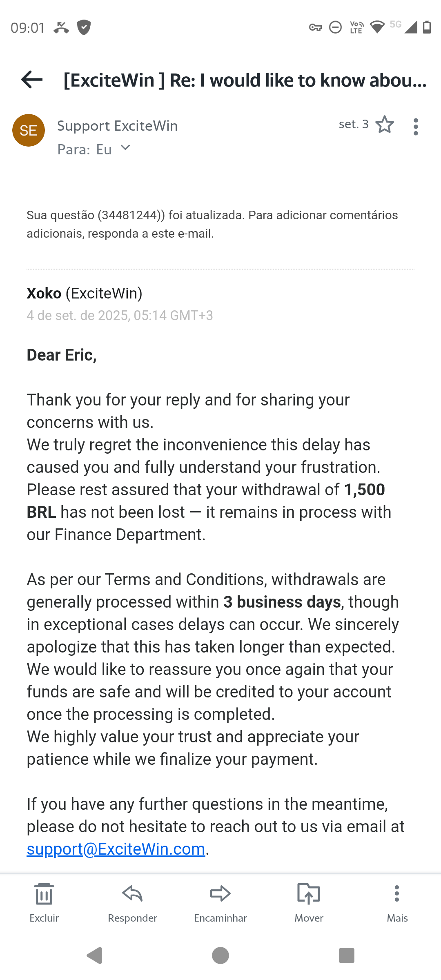
Task: Tap the Xoko (ExciteWin) agent name
Action: coord(85,293)
